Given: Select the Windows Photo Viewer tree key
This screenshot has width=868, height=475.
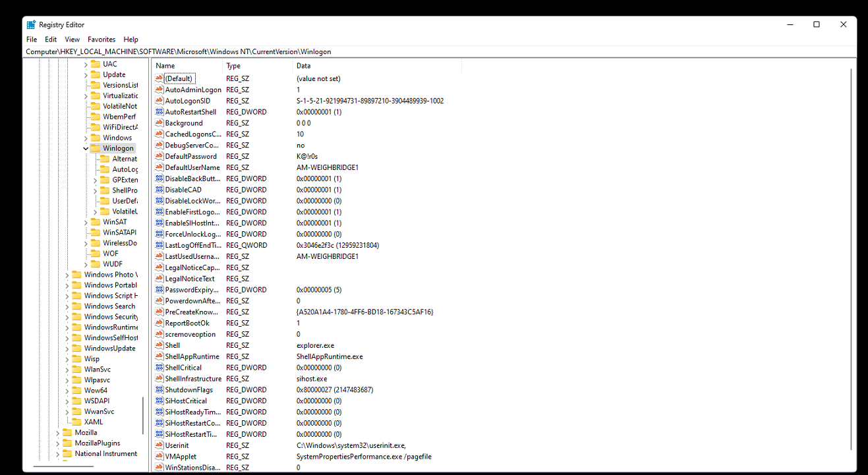Looking at the screenshot, I should [x=111, y=275].
